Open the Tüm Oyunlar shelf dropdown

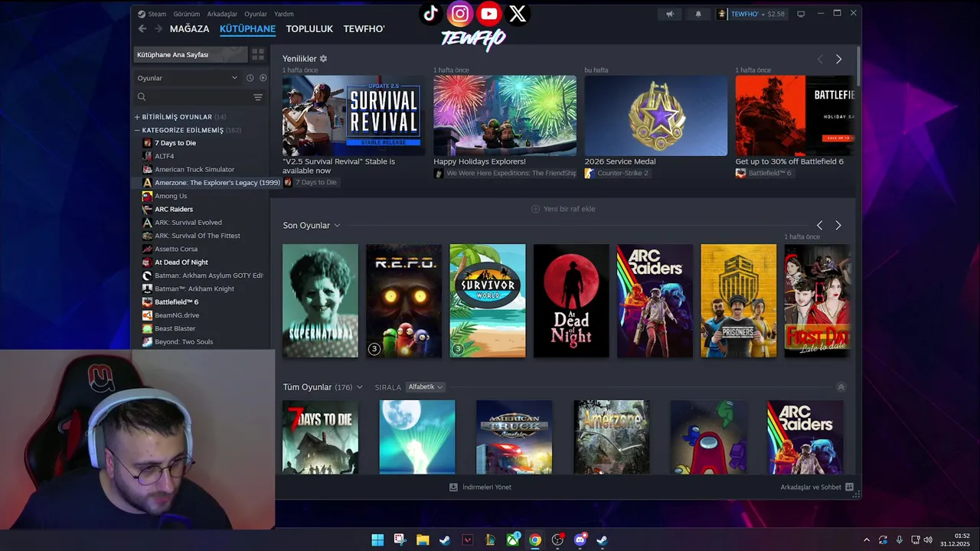coord(359,387)
